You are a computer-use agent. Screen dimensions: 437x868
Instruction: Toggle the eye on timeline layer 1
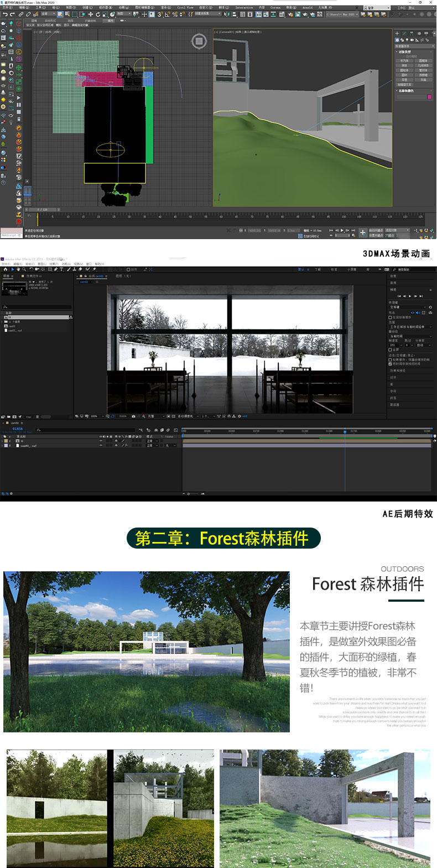(x=101, y=441)
